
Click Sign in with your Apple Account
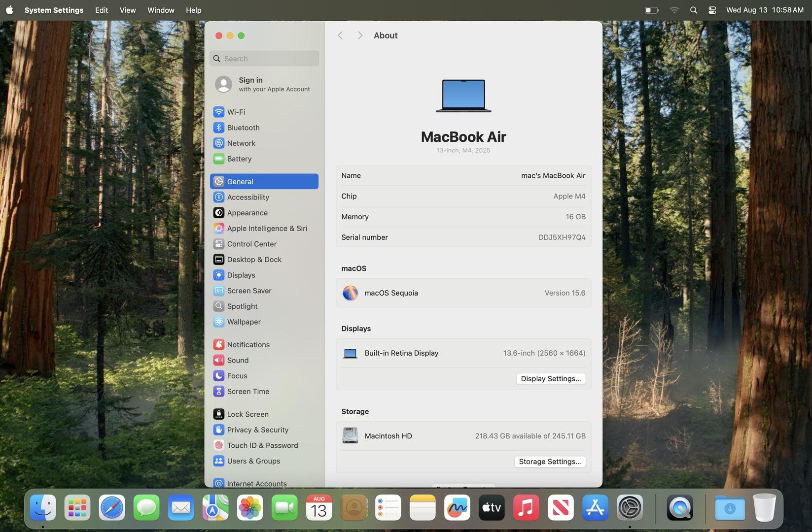264,84
